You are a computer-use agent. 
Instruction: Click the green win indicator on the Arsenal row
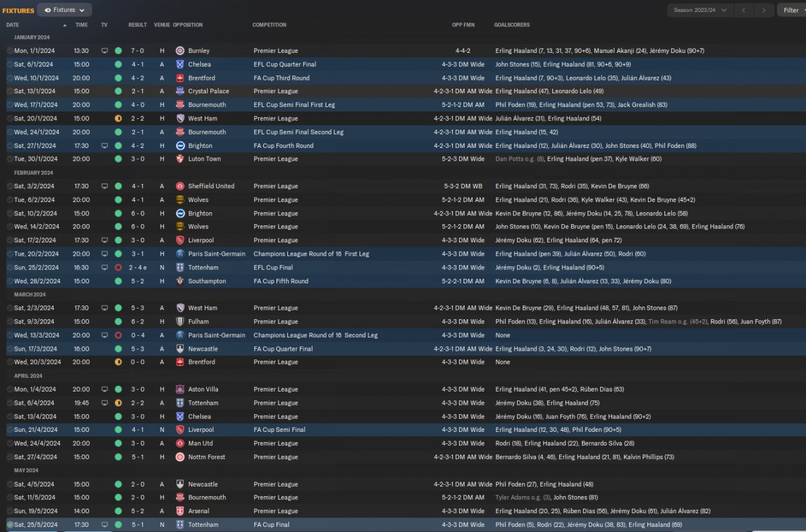(x=118, y=511)
